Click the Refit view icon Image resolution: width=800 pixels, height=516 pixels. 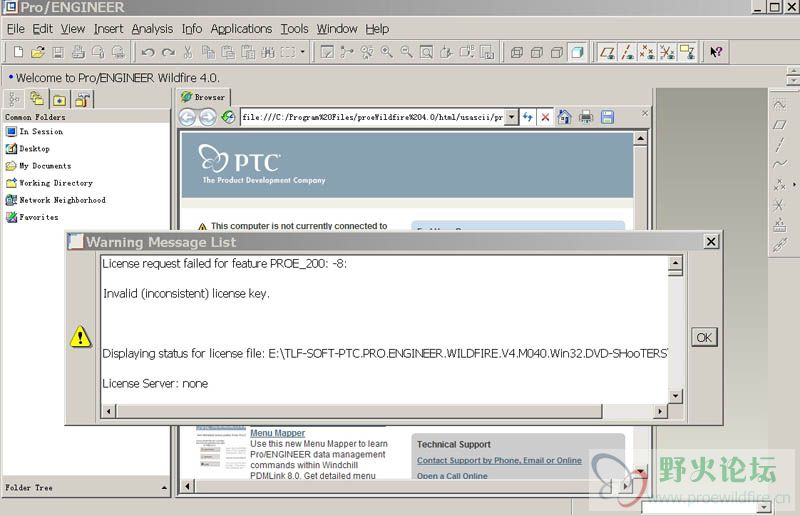pyautogui.click(x=426, y=52)
